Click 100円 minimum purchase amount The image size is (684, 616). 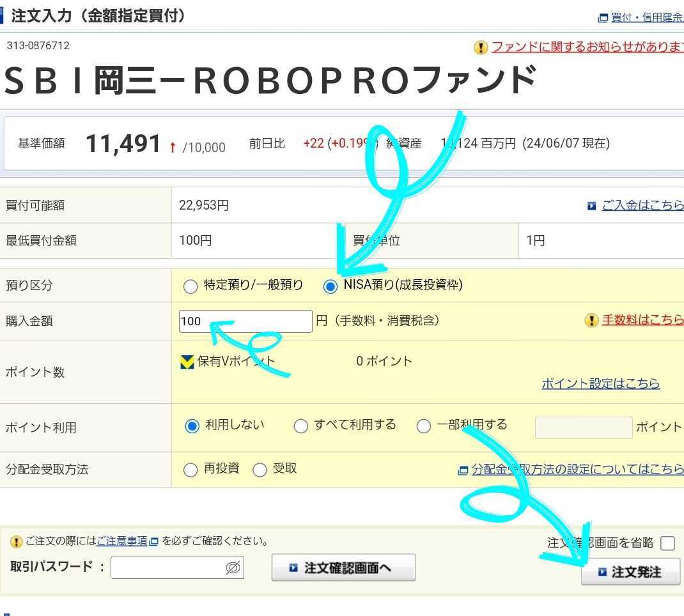(196, 240)
